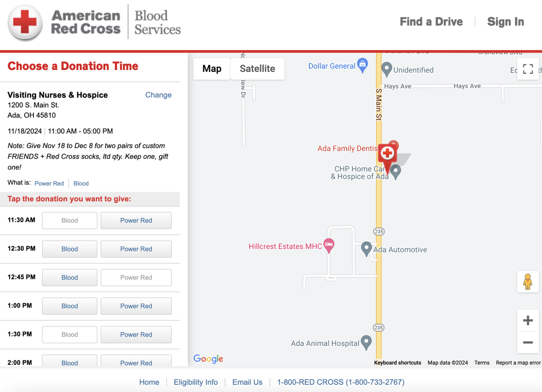Switch to Satellite map view
Viewport: 542px width, 392px height.
pyautogui.click(x=257, y=69)
